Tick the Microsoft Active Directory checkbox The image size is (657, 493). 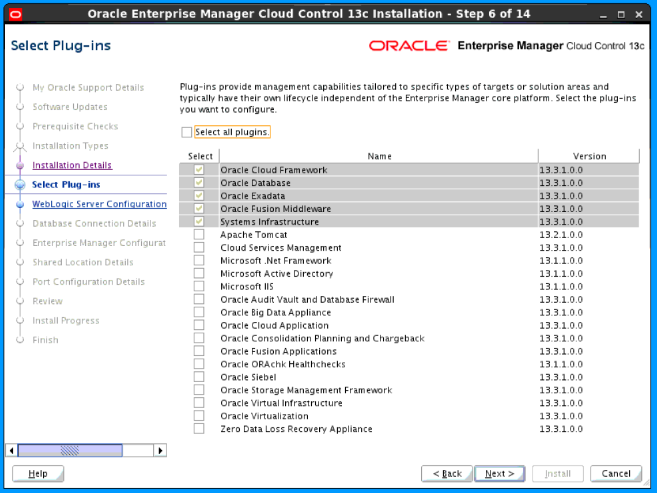point(199,273)
